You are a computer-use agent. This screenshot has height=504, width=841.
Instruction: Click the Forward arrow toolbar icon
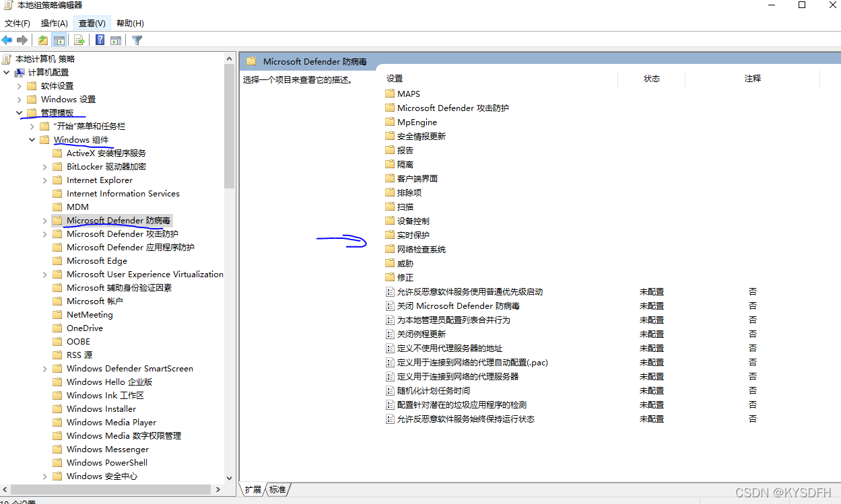[x=22, y=40]
